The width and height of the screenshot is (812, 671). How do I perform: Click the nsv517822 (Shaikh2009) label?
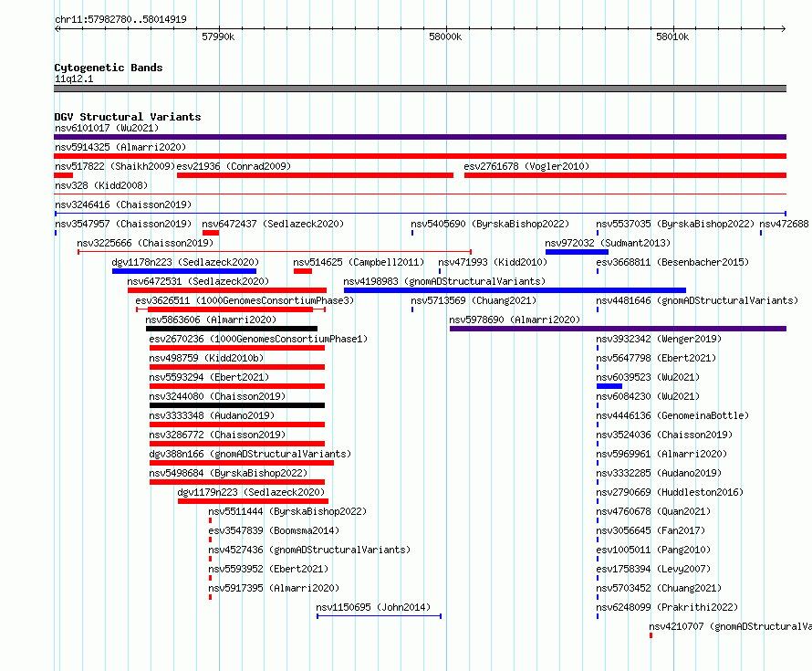(115, 166)
